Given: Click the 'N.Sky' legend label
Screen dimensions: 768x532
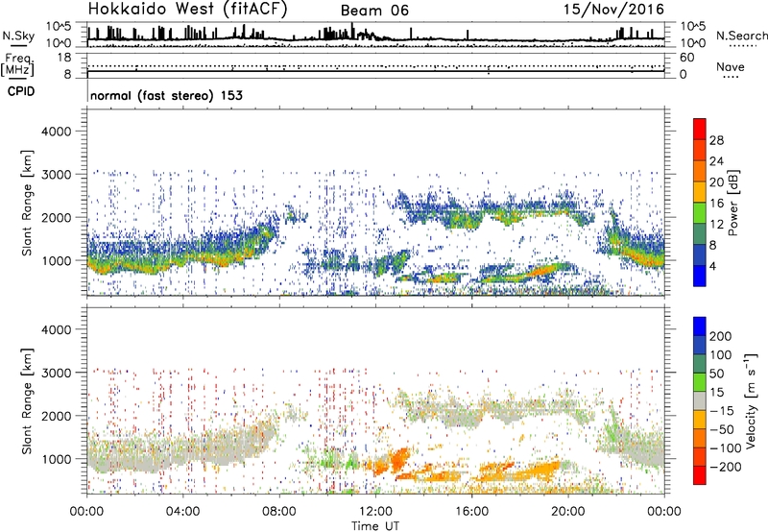Looking at the screenshot, I should coord(18,36).
